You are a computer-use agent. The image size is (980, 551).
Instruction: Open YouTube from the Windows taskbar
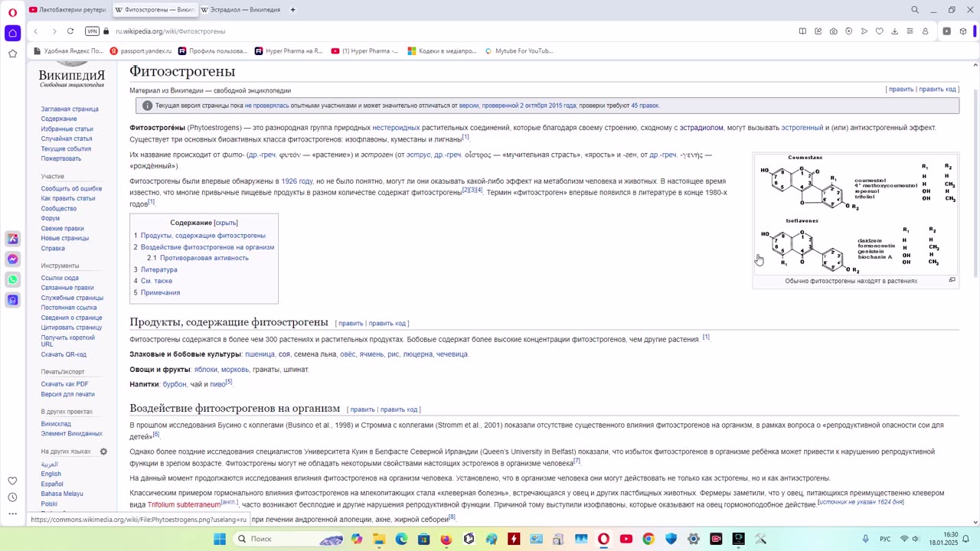click(x=626, y=539)
